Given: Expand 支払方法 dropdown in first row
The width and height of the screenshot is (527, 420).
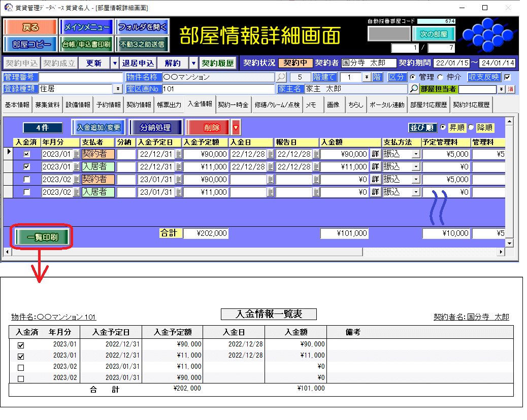Looking at the screenshot, I should (x=416, y=154).
